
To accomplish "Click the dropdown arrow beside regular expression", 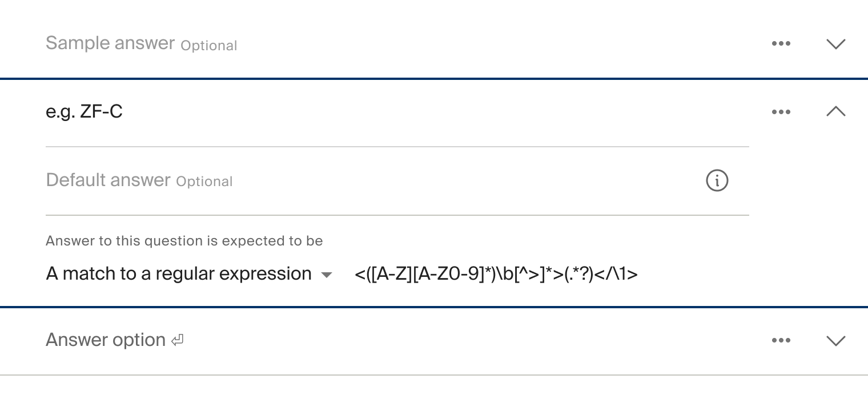I will [x=326, y=275].
